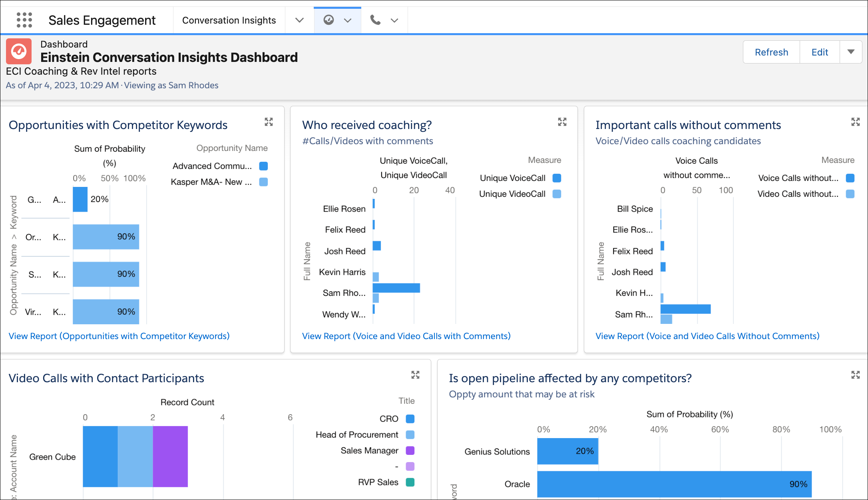Open View Report Calls Without Comments link
The height and width of the screenshot is (500, 868).
pyautogui.click(x=707, y=336)
